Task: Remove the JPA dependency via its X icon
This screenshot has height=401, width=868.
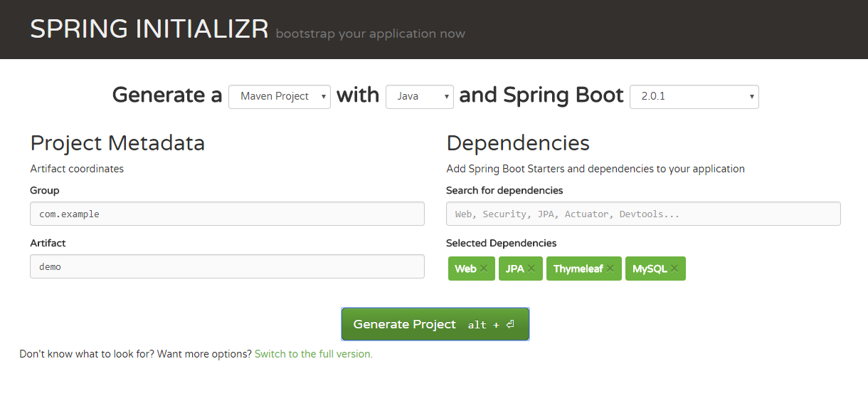Action: point(531,269)
